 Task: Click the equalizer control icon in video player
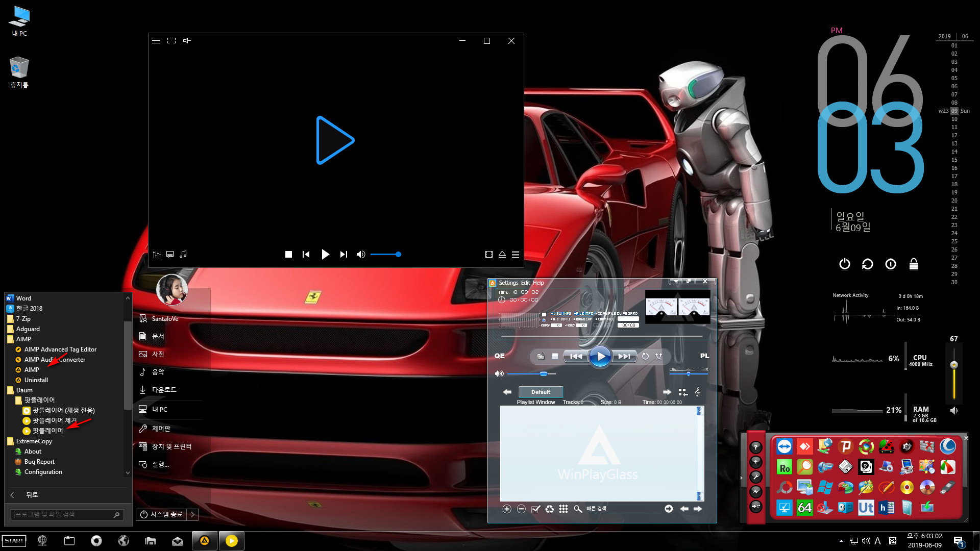(x=157, y=254)
